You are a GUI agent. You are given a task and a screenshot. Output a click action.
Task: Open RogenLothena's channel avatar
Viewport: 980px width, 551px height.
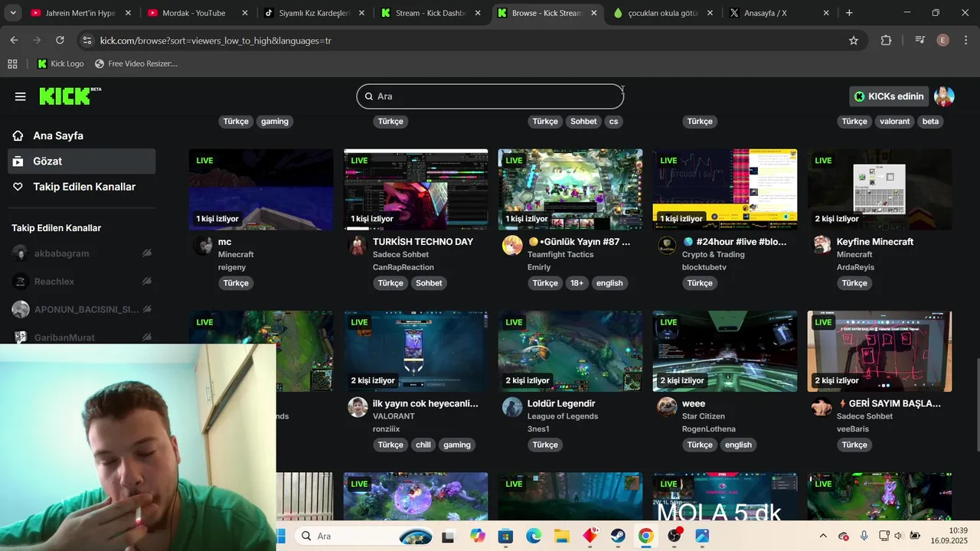667,406
